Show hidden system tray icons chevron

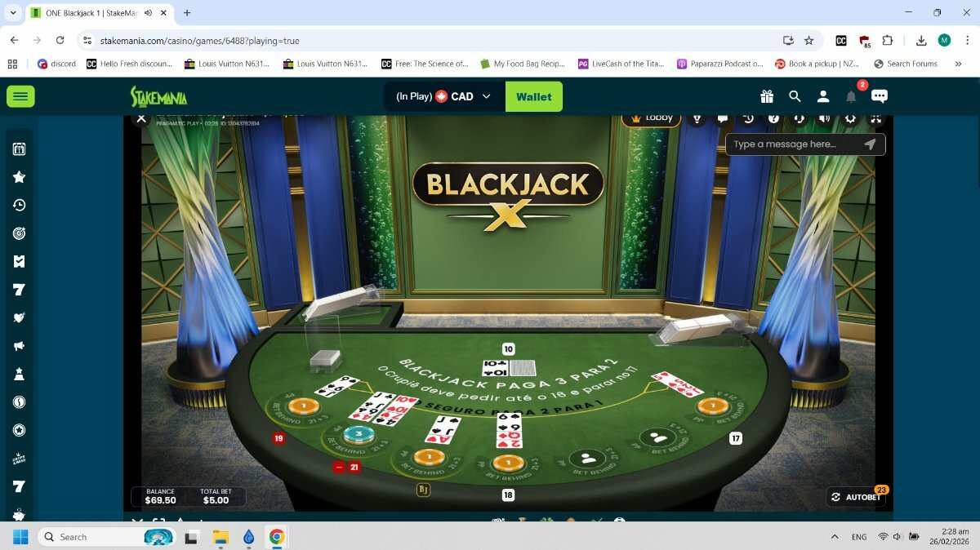pyautogui.click(x=834, y=537)
